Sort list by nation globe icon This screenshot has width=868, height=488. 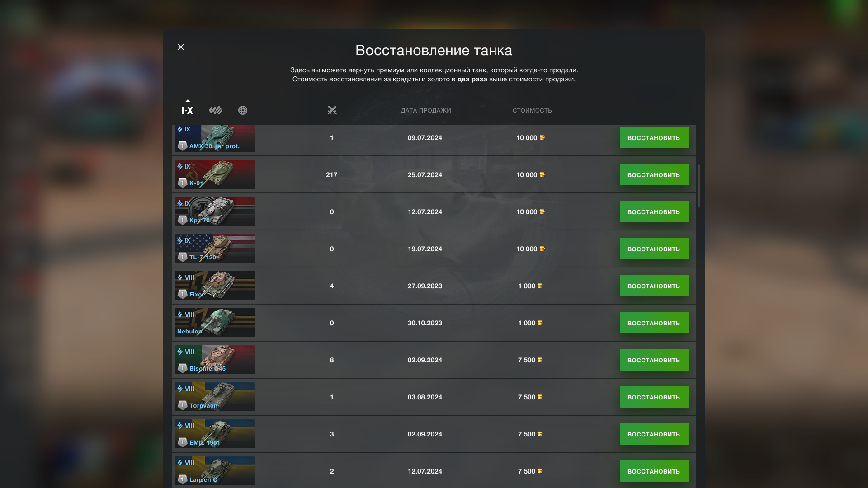point(243,110)
